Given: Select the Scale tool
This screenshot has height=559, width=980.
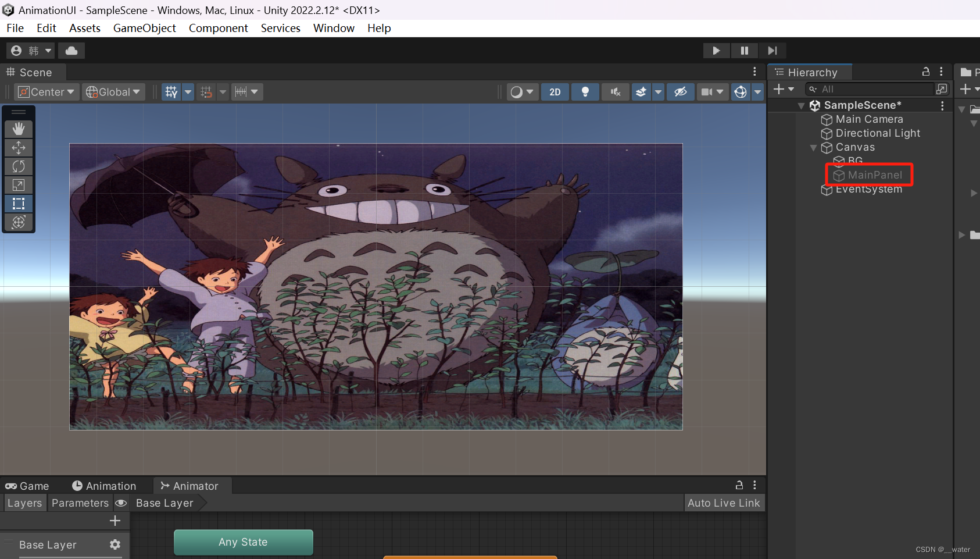Looking at the screenshot, I should tap(19, 185).
